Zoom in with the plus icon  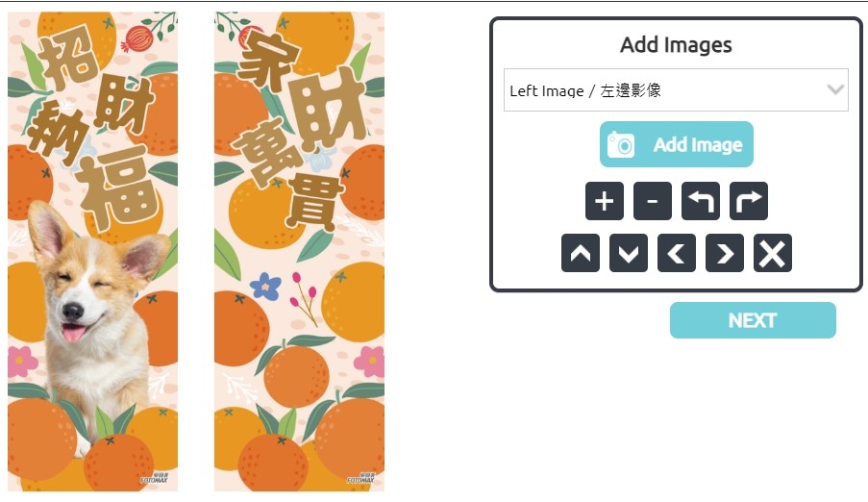(x=604, y=201)
